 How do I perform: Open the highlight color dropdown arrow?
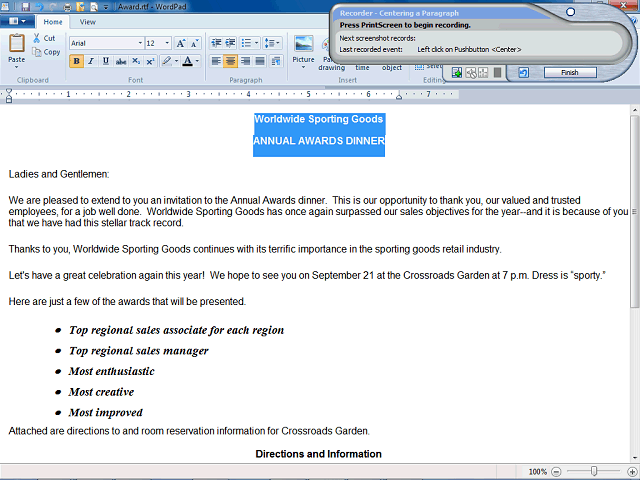coord(176,61)
